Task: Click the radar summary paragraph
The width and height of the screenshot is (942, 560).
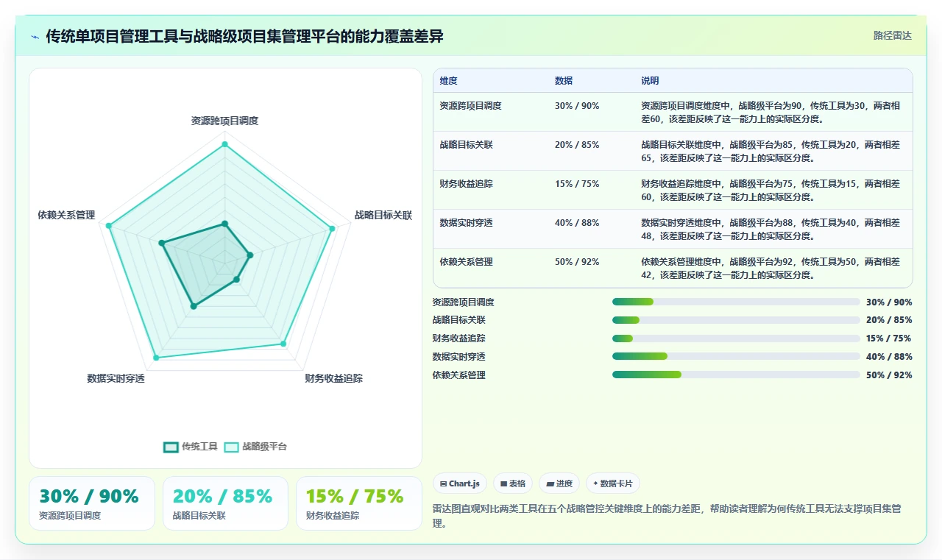Action: pyautogui.click(x=667, y=516)
